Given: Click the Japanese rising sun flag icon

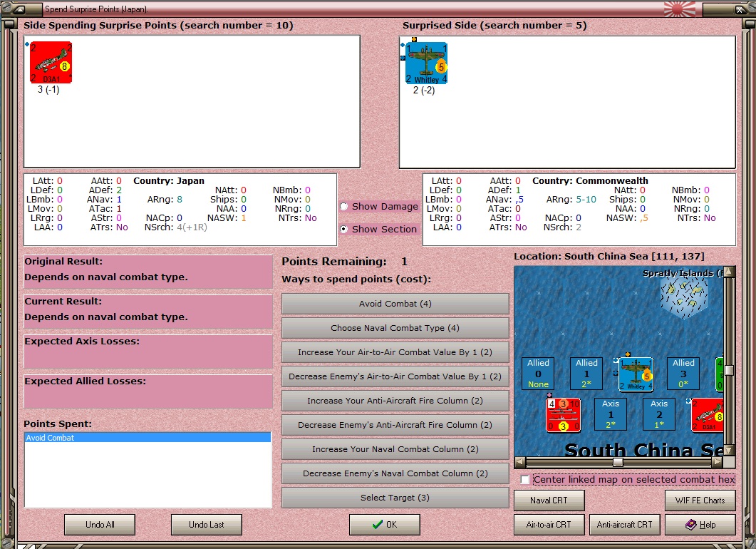Looking at the screenshot, I should [x=679, y=9].
